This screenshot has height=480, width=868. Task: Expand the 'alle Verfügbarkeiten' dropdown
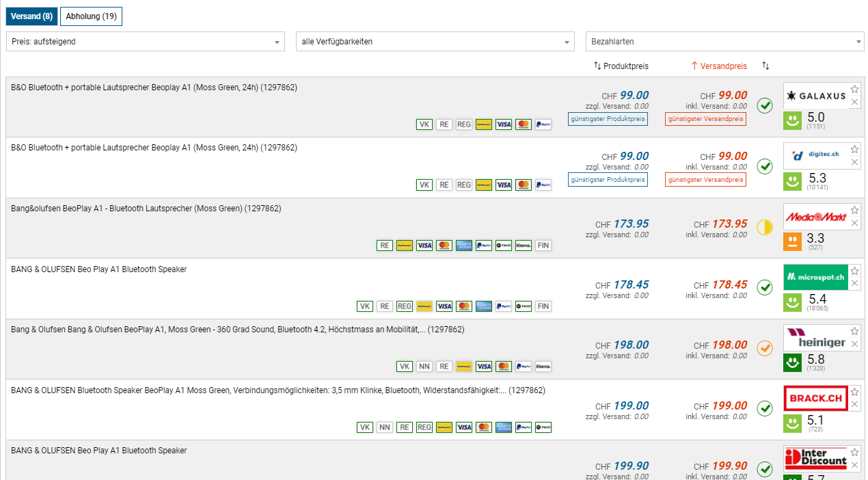(x=435, y=42)
